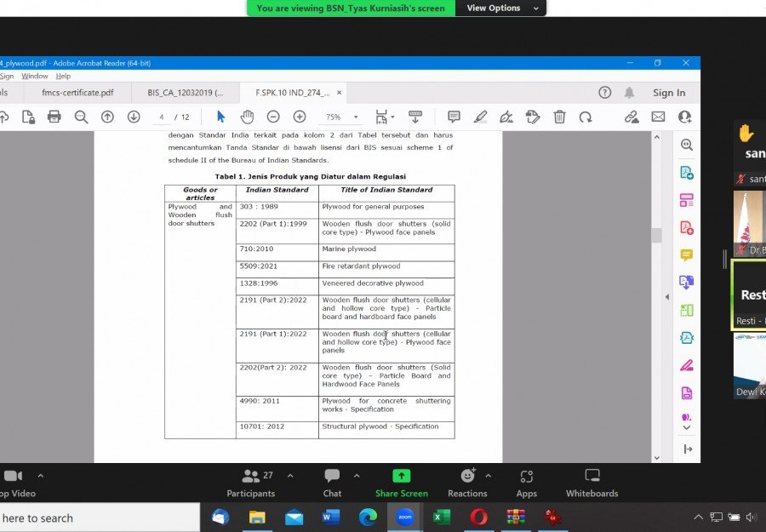This screenshot has height=532, width=766.
Task: Open the Window menu
Action: (x=35, y=76)
